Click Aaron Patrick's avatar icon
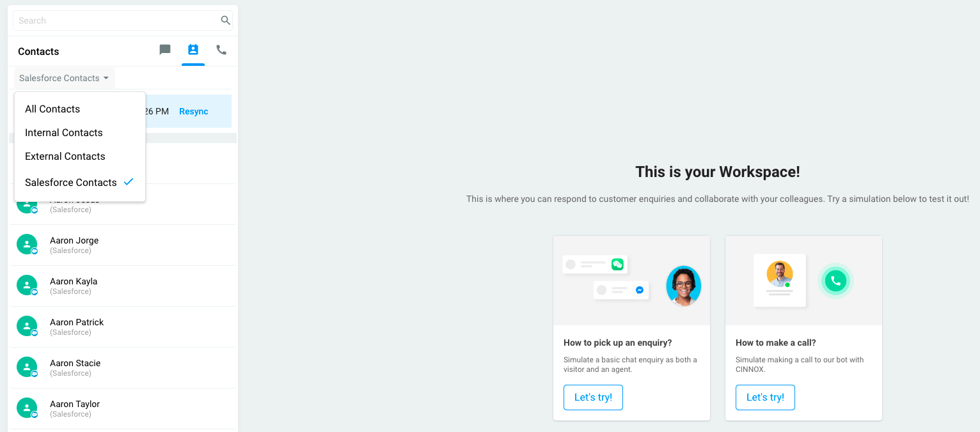980x432 pixels. point(27,326)
